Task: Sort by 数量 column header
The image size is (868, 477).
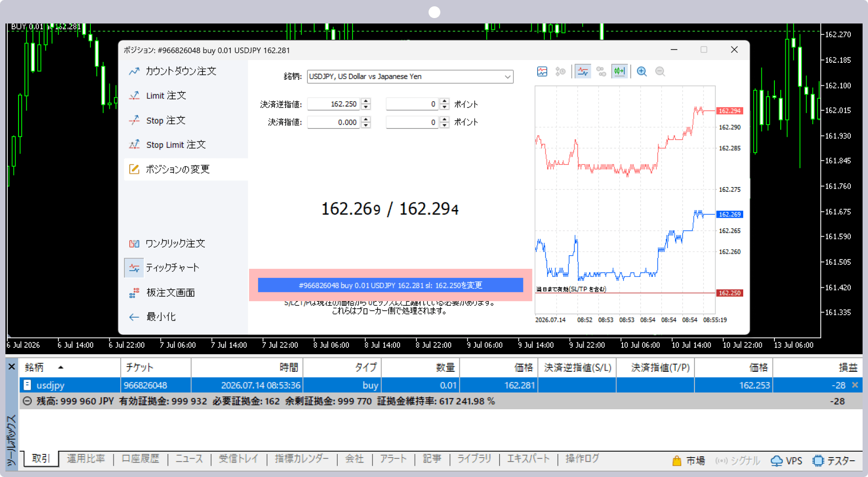Action: 420,368
